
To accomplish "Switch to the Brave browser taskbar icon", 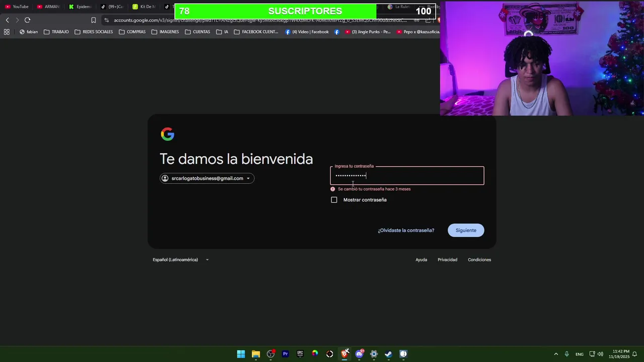I will (345, 354).
